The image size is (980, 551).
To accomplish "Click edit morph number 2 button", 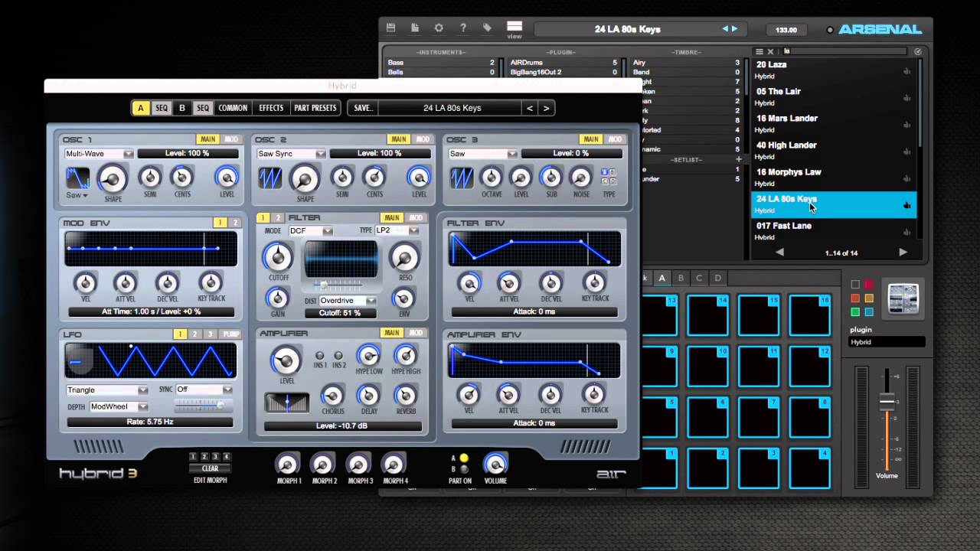I will pos(204,457).
